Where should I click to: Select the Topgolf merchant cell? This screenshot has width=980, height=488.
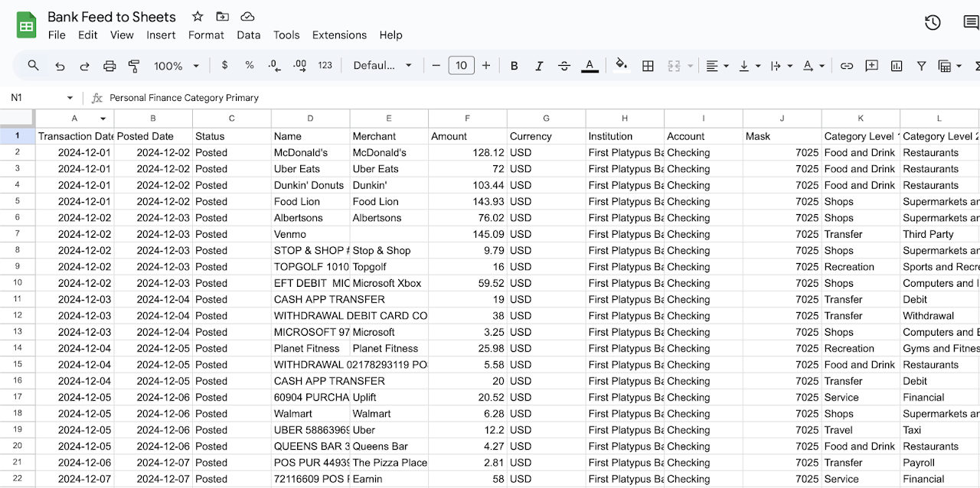pos(389,267)
